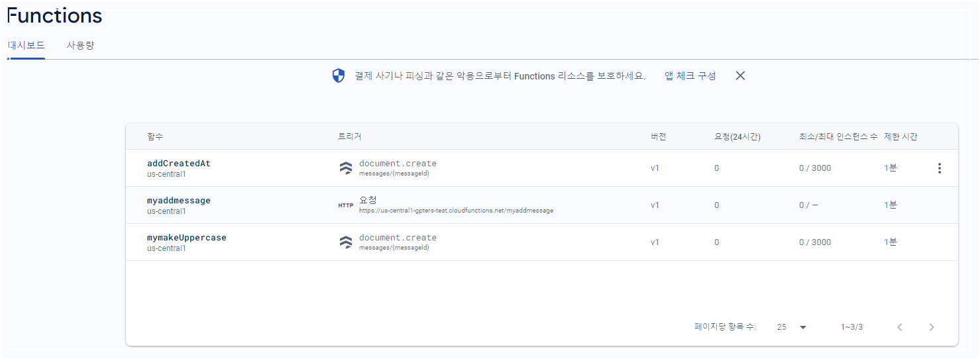Click the 함수 column header
Screen dimensions: 980x359
tap(155, 136)
